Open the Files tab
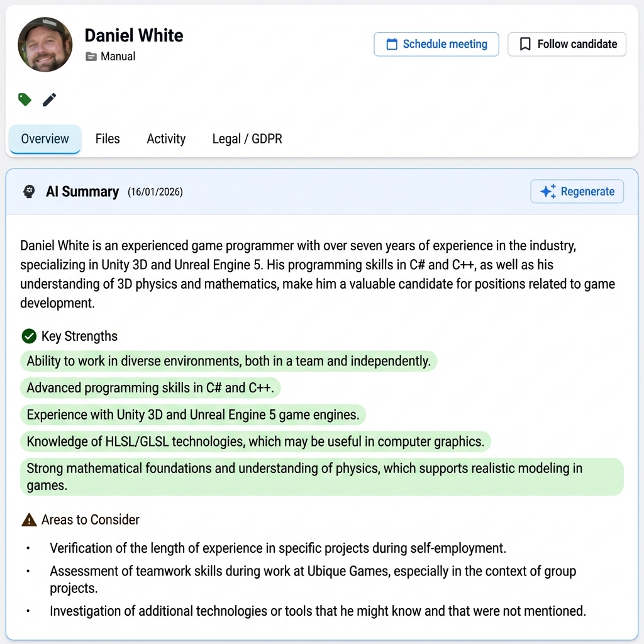The width and height of the screenshot is (644, 644). [108, 139]
